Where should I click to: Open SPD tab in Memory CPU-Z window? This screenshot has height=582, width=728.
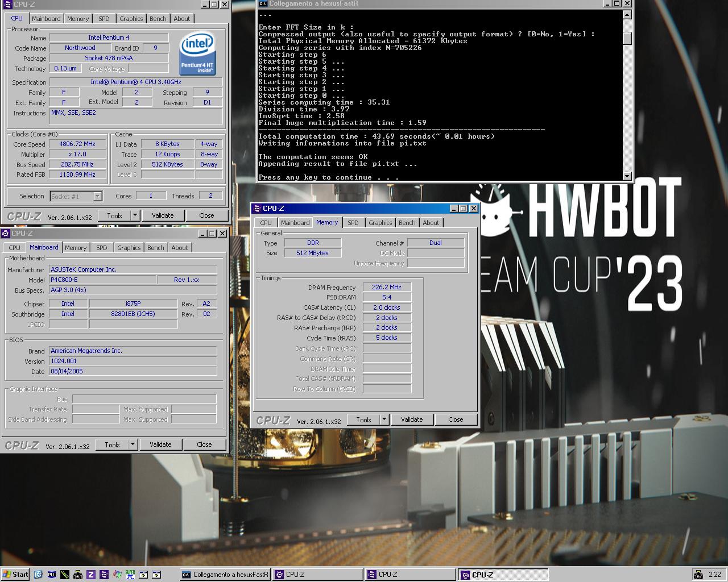pyautogui.click(x=353, y=223)
